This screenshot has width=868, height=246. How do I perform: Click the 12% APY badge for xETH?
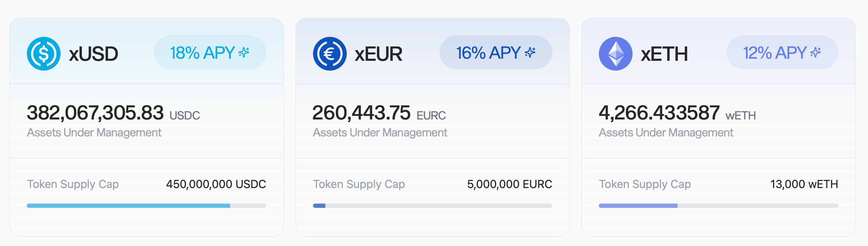tap(782, 52)
